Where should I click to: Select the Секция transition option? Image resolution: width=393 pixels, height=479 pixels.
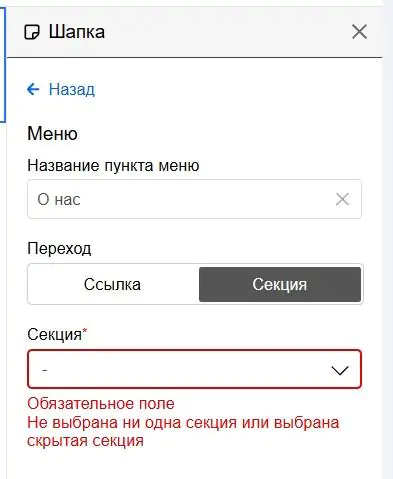(280, 284)
